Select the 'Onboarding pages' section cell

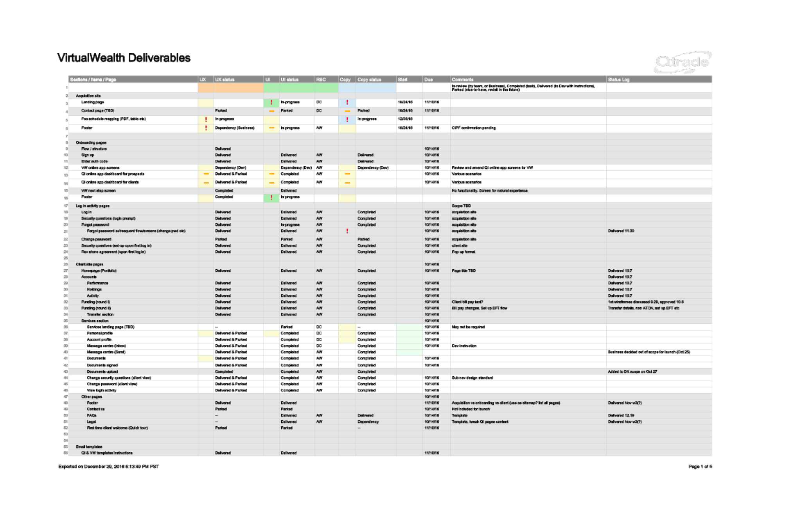pyautogui.click(x=133, y=143)
